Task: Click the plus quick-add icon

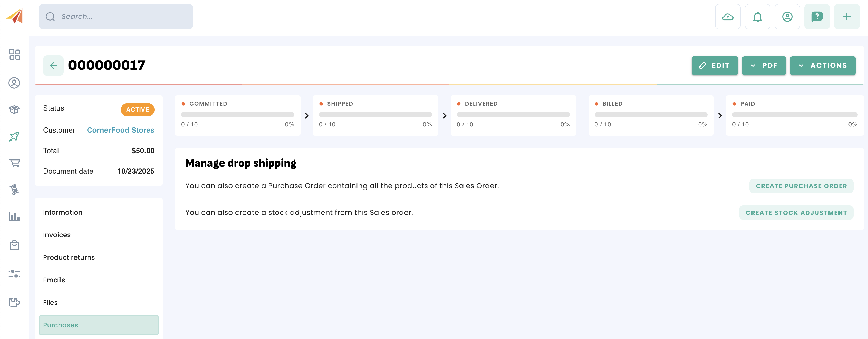Action: click(x=846, y=17)
